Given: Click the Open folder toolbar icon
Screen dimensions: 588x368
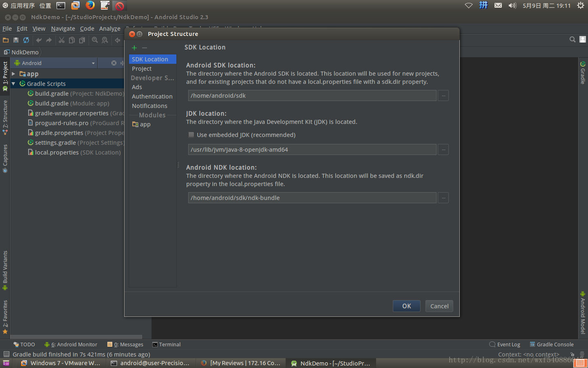Looking at the screenshot, I should pos(6,40).
